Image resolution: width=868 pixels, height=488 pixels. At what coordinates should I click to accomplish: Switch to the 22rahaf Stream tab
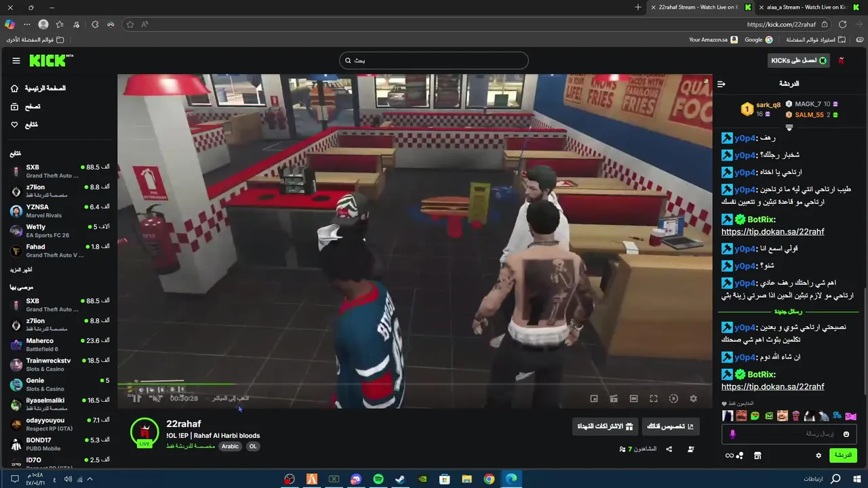[701, 7]
